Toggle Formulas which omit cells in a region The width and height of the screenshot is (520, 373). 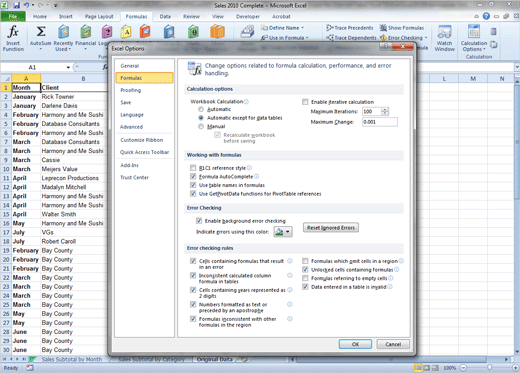click(x=305, y=261)
